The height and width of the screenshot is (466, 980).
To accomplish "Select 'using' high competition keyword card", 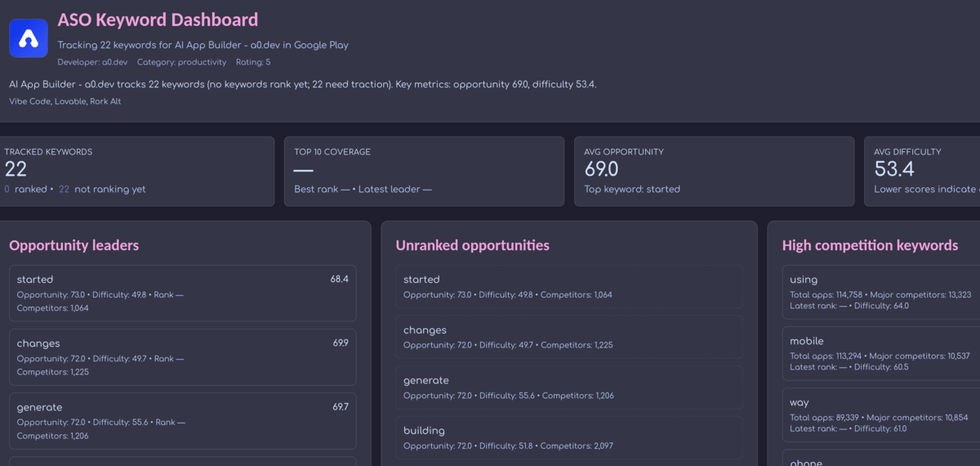I will (881, 292).
